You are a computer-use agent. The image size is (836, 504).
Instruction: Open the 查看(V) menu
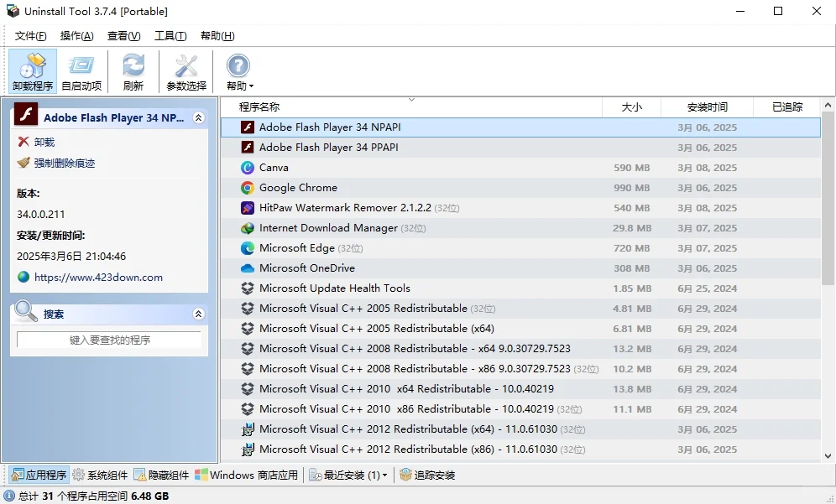[123, 36]
